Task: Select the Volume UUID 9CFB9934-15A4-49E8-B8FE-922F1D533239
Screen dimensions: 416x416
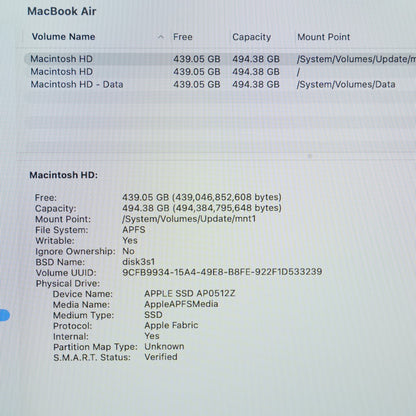Action: tap(222, 272)
